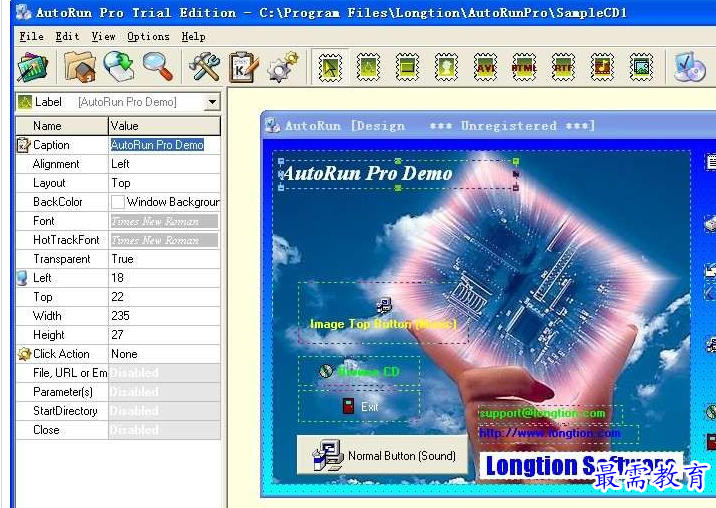Viewport: 716px width, 508px height.
Task: Click the Parameter(s) property name
Action: tap(63, 392)
